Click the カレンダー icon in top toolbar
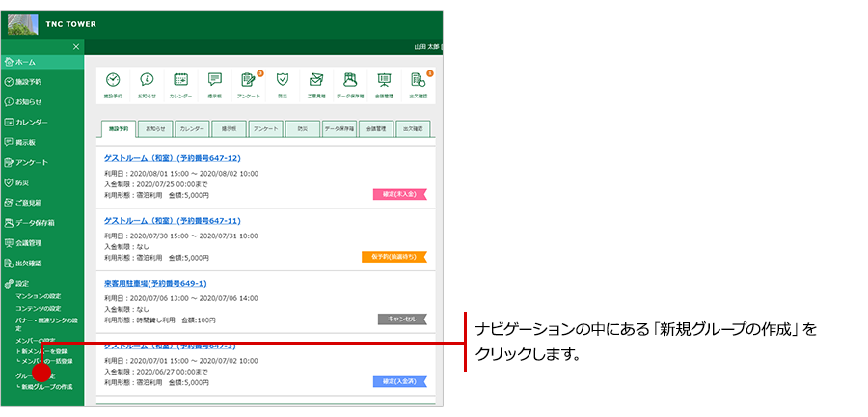This screenshot has width=868, height=417. [180, 81]
